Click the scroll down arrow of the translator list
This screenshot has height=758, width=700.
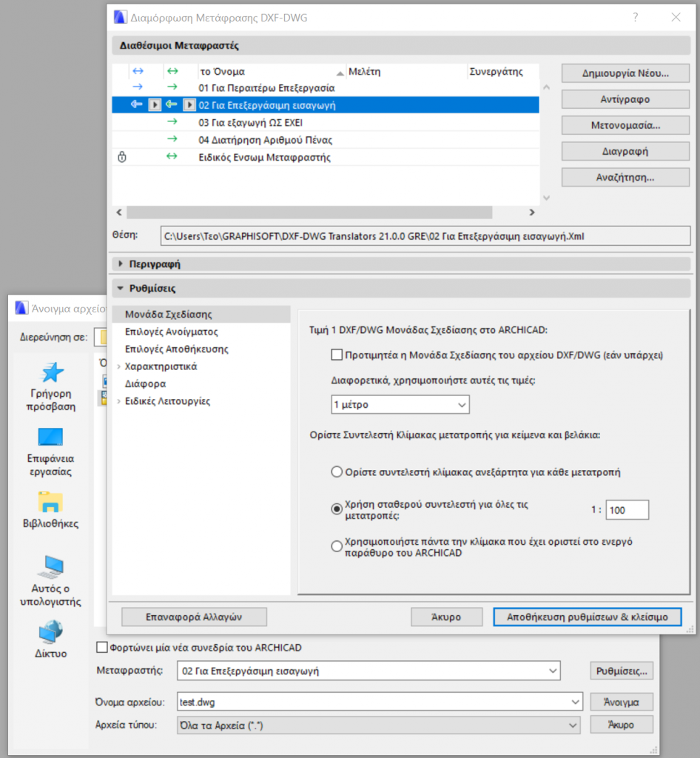tap(546, 198)
